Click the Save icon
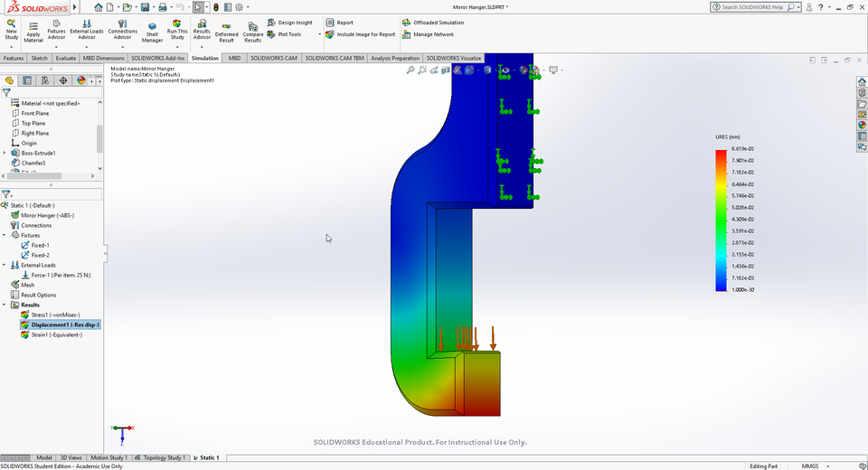Viewport: 868px width, 470px height. point(145,7)
